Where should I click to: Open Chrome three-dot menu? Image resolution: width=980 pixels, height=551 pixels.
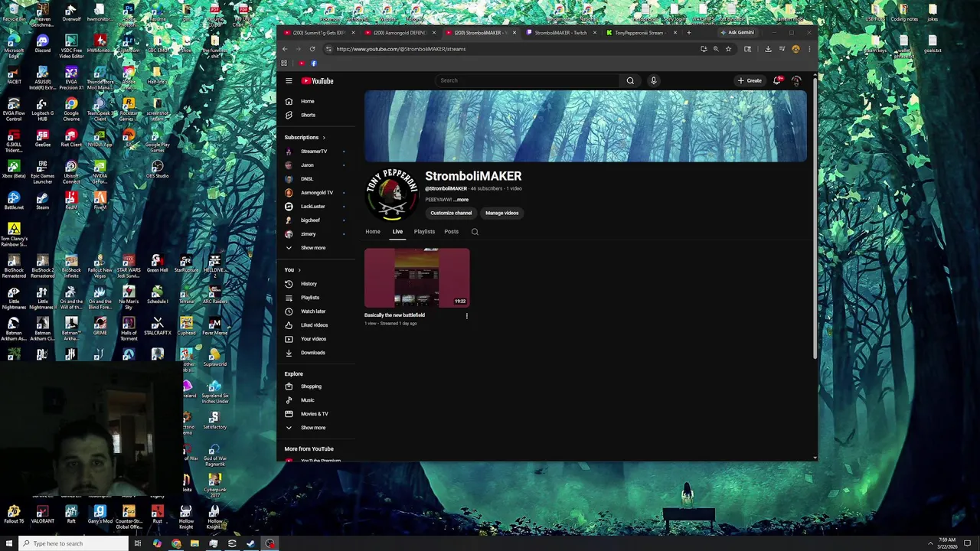(x=809, y=49)
